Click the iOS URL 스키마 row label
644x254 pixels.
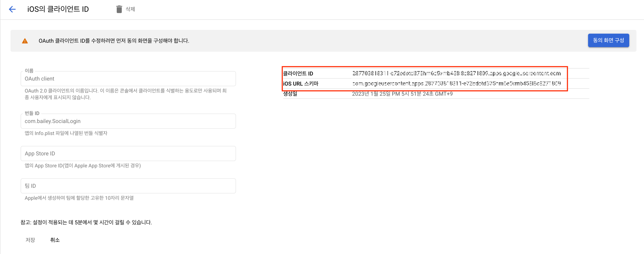coord(301,84)
